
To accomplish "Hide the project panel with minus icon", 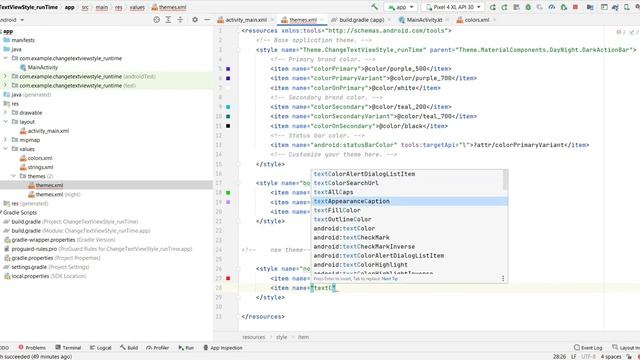I will (207, 20).
